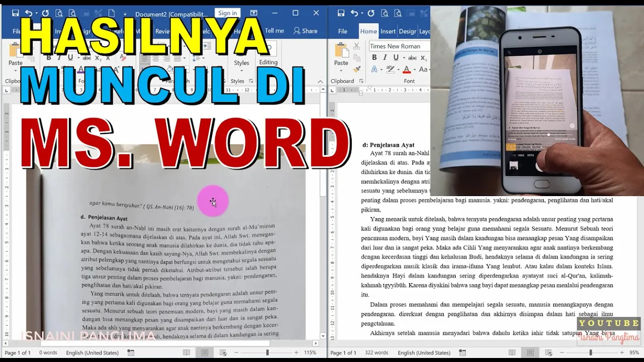This screenshot has width=644, height=362.
Task: Save the document in the right Word window
Action: pyautogui.click(x=341, y=13)
